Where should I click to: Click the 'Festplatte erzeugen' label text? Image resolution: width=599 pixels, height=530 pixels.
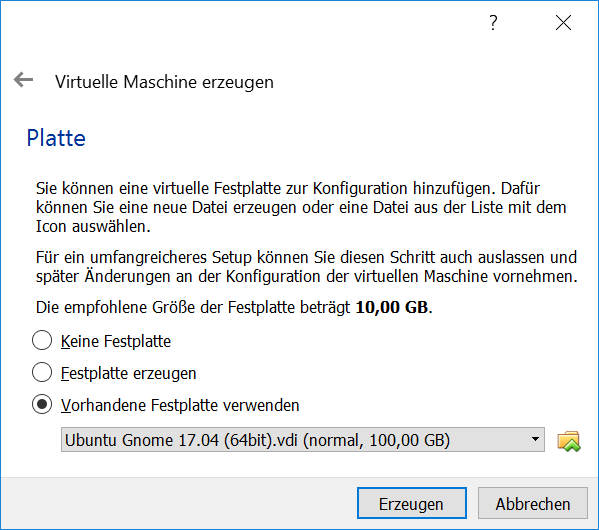click(x=128, y=373)
